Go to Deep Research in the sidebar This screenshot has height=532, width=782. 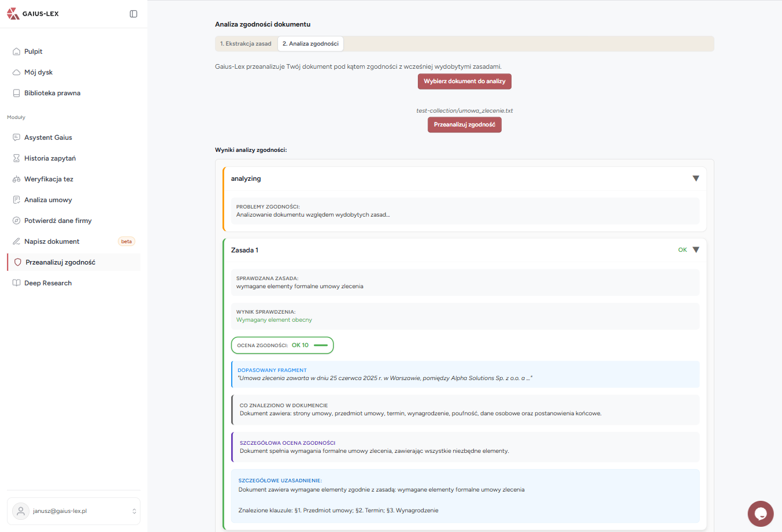click(48, 283)
